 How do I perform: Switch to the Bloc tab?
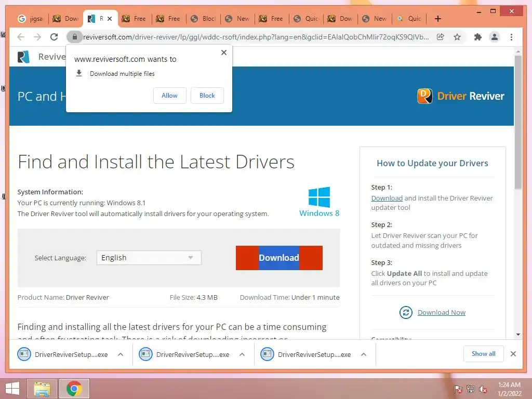tap(203, 19)
